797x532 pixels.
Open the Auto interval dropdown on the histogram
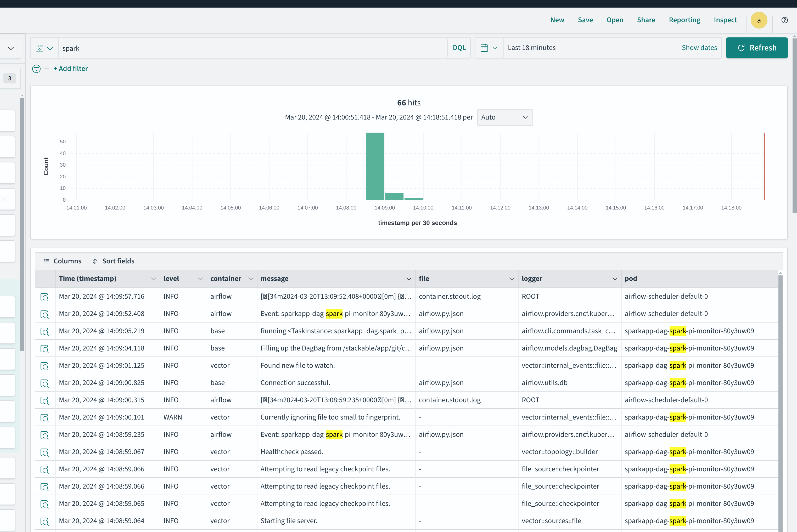[505, 117]
